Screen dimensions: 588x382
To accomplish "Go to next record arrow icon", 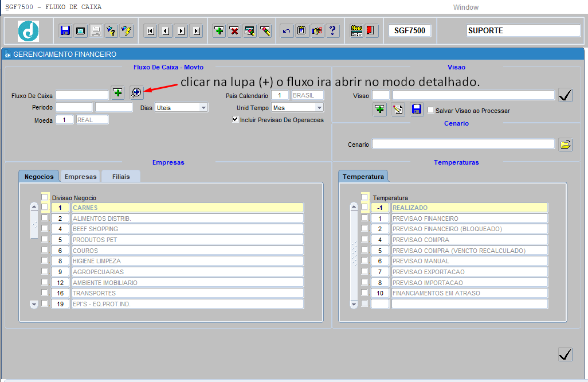I will point(181,31).
